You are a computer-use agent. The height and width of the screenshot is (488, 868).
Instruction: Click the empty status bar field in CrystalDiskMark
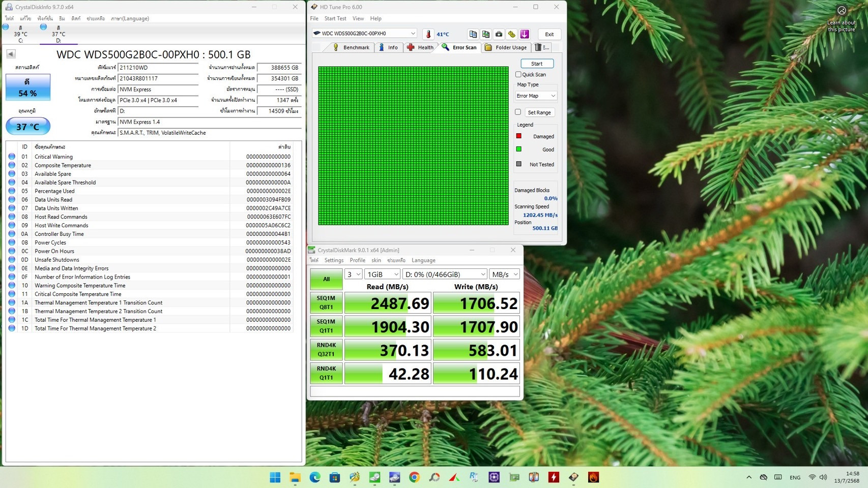coord(415,391)
